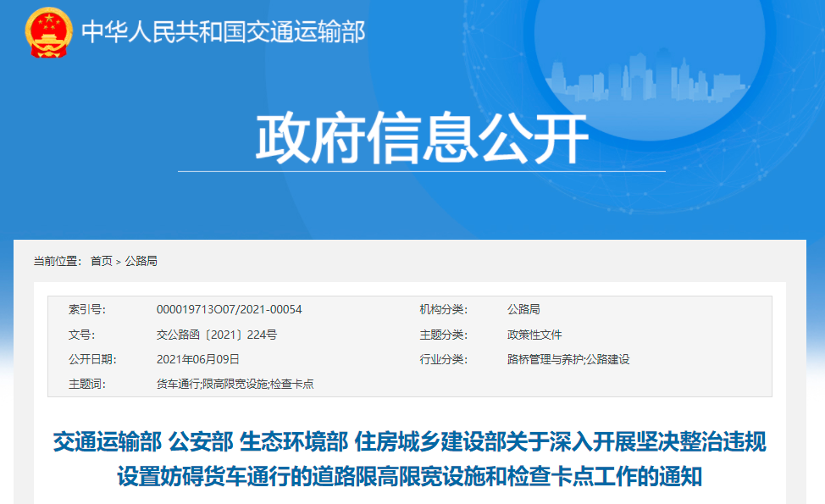Screen dimensions: 825x504
Task: Go to 首页 in the breadcrumb
Action: pyautogui.click(x=101, y=261)
